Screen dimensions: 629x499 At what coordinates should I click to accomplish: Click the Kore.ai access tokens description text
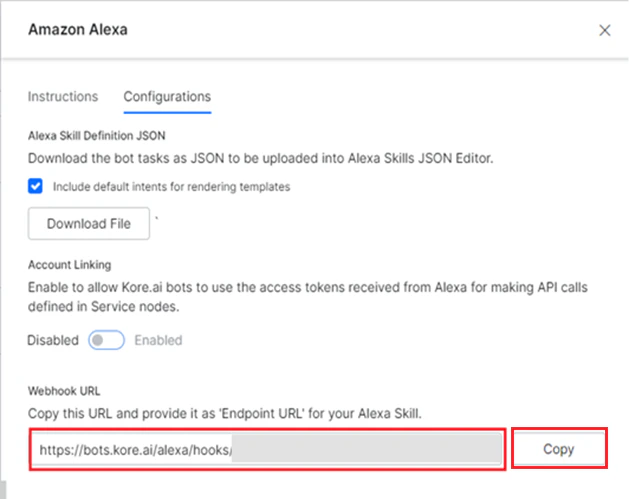point(307,297)
